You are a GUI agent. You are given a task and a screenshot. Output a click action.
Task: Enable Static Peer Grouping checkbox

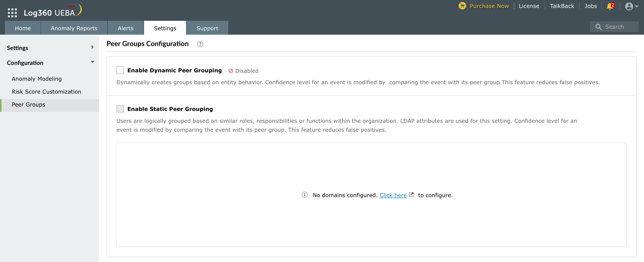[x=120, y=108]
